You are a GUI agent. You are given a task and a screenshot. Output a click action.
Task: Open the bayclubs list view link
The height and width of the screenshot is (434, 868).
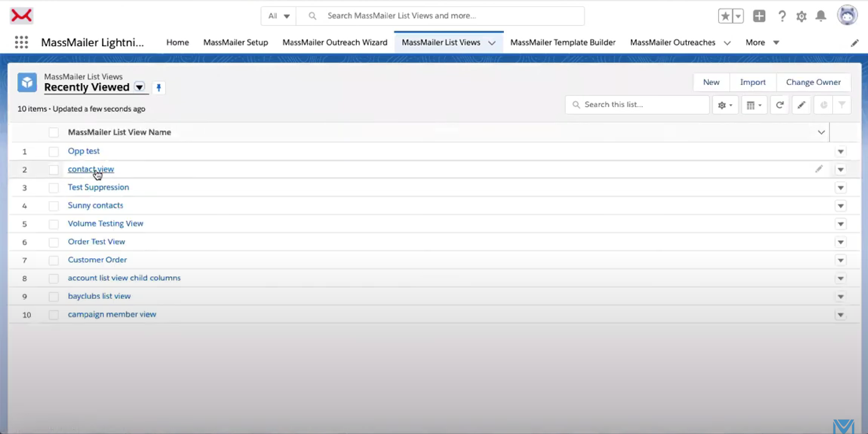99,296
